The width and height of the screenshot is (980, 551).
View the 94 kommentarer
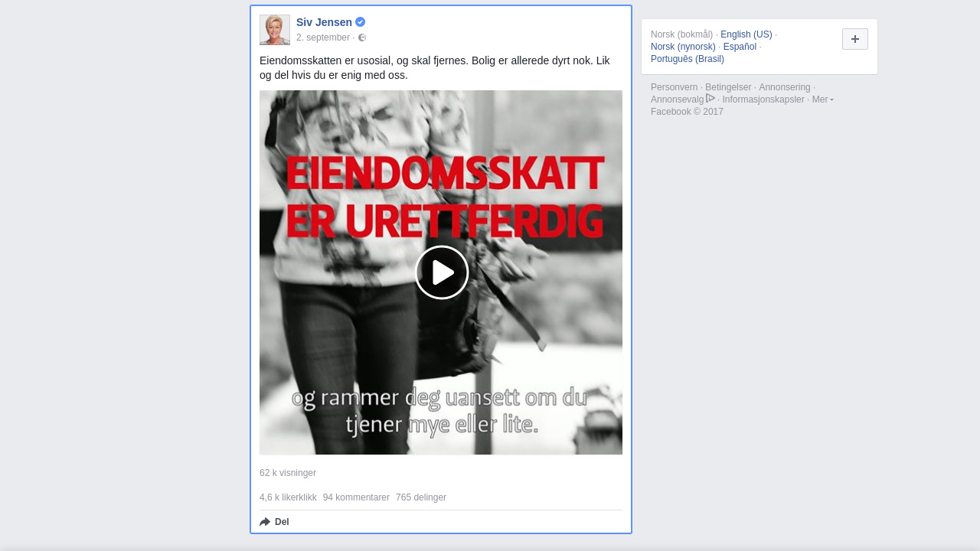pyautogui.click(x=356, y=497)
